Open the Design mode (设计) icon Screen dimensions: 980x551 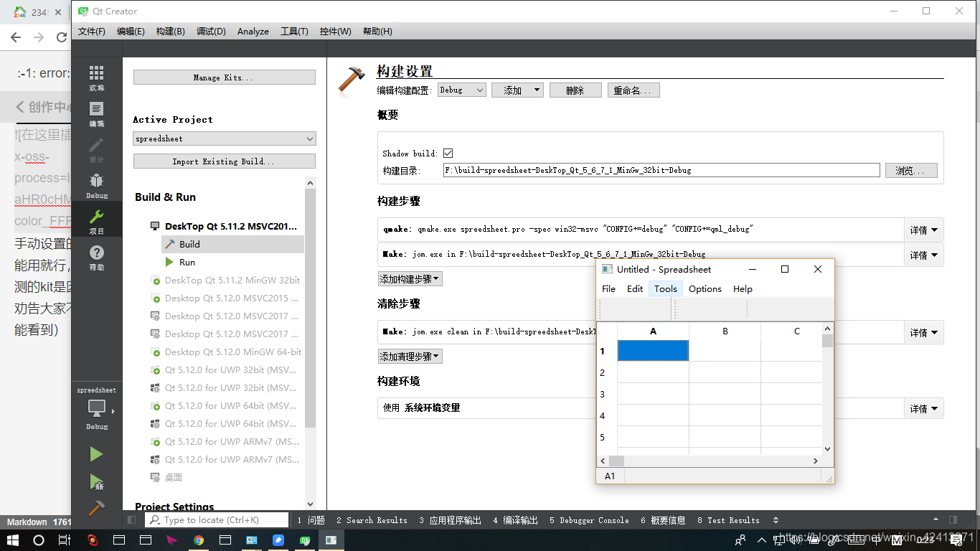click(96, 150)
